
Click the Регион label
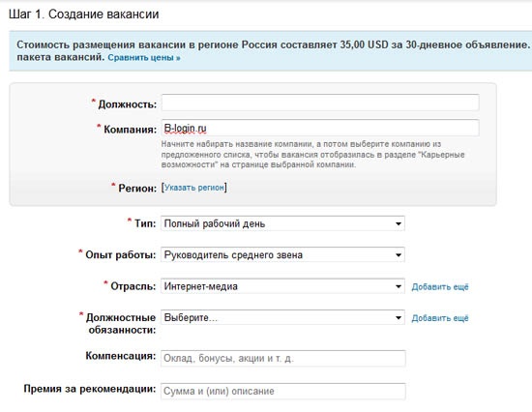137,188
